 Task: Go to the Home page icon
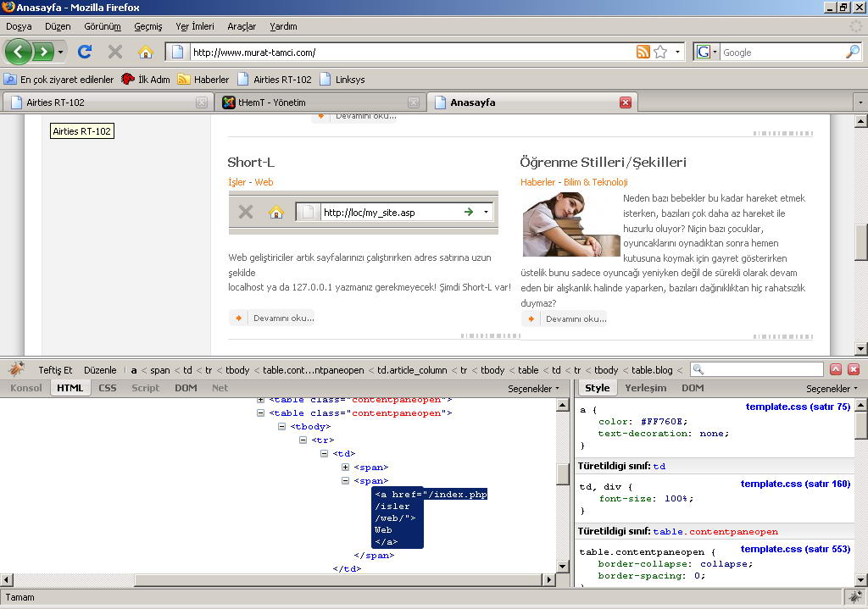pos(145,52)
